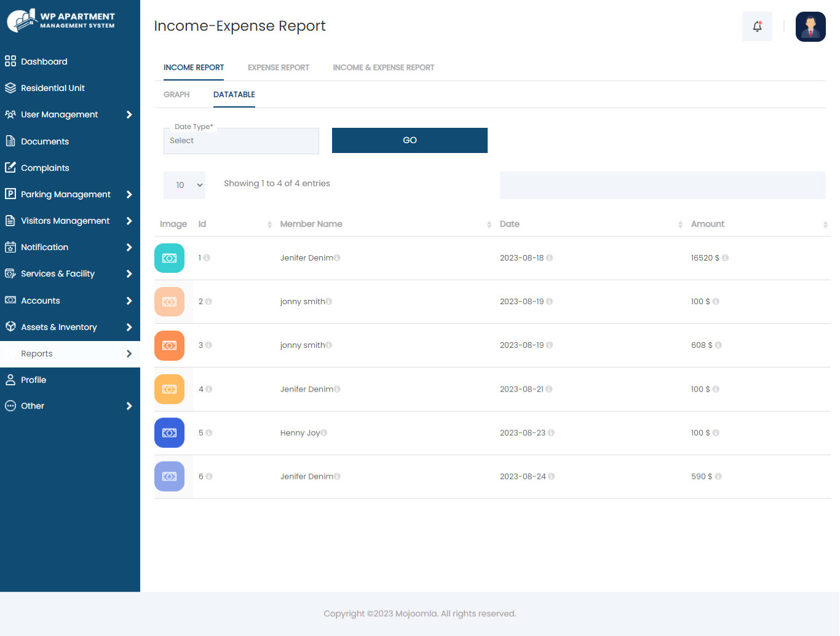The image size is (840, 636).
Task: Click the teal money icon for row 1
Action: [x=169, y=258]
